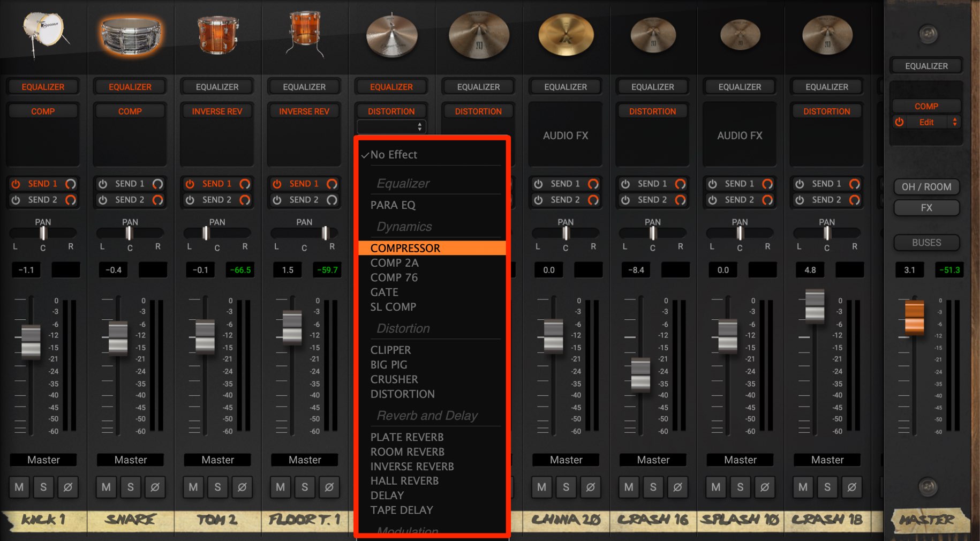The image size is (980, 541).
Task: Show OH / ROOM mixer view
Action: coord(926,187)
